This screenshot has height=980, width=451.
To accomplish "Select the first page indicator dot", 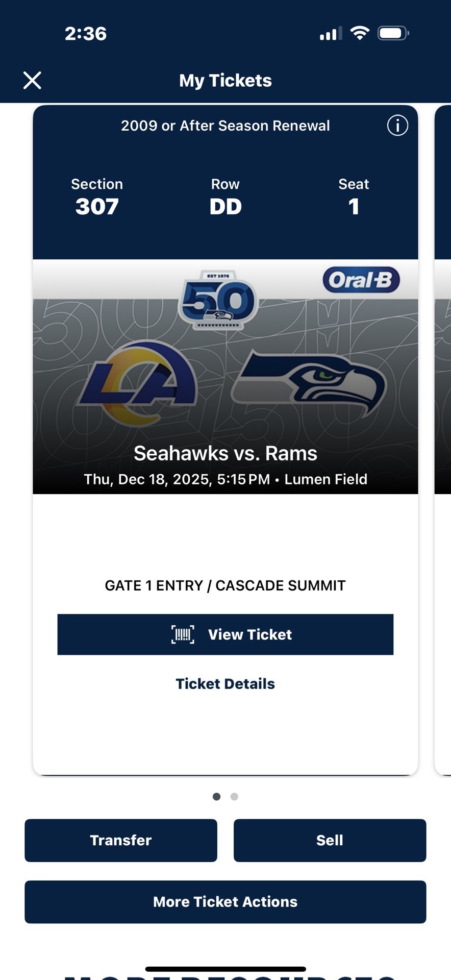I will point(216,796).
